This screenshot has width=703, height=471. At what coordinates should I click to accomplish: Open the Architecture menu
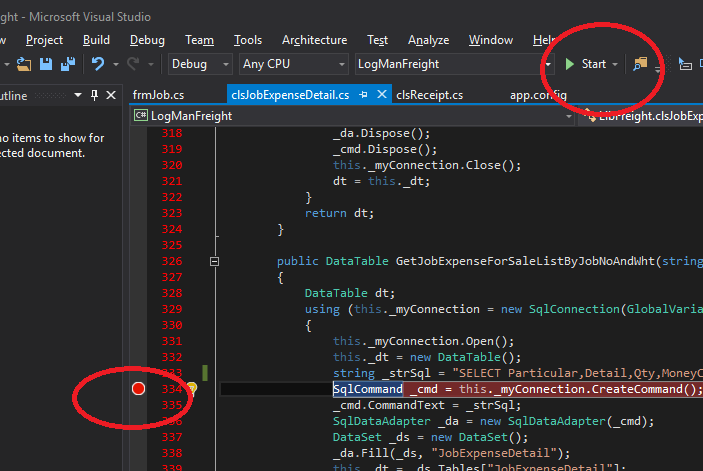(x=314, y=40)
